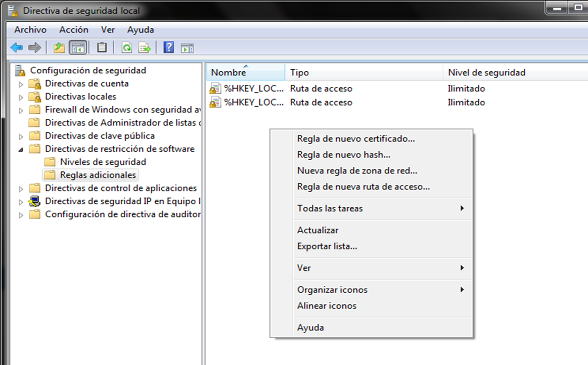Click the Export list toolbar icon
Viewport: 588px width, 365px height.
click(145, 48)
